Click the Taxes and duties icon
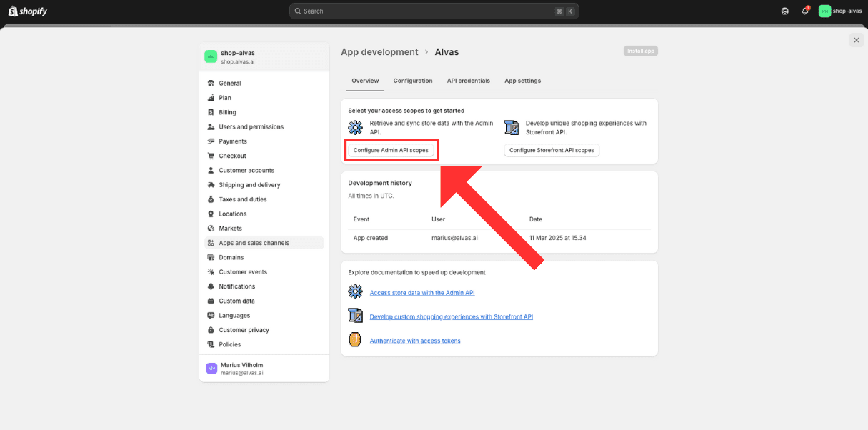The image size is (868, 430). tap(211, 199)
